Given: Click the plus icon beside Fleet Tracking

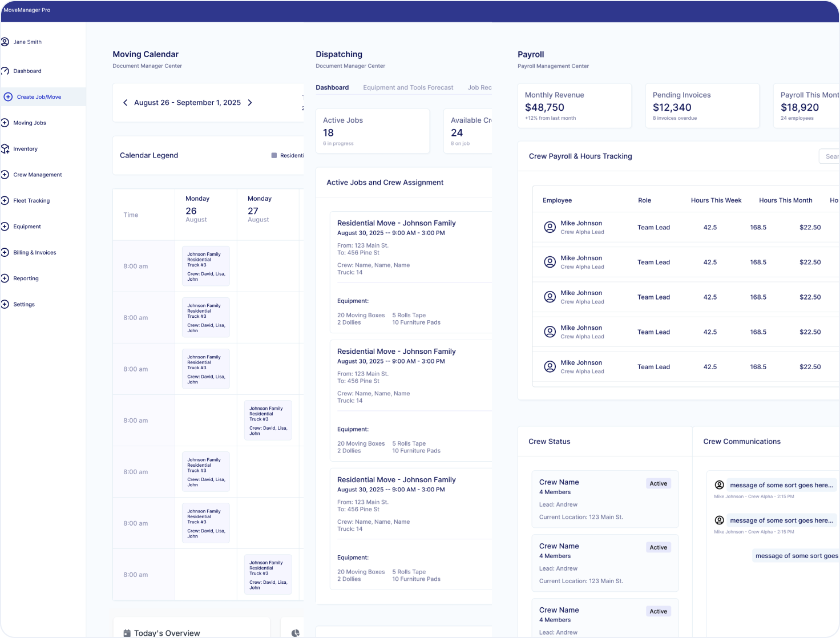Looking at the screenshot, I should 5,201.
